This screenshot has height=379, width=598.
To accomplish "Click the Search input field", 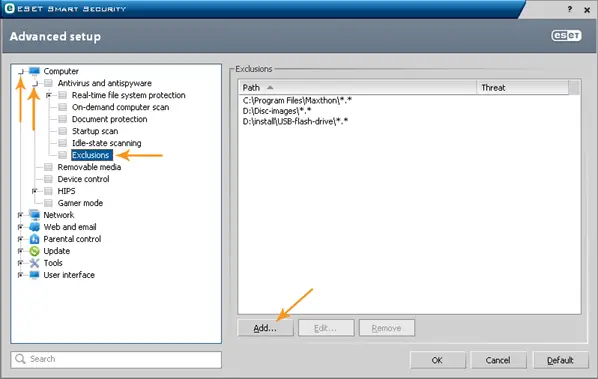I will 116,359.
